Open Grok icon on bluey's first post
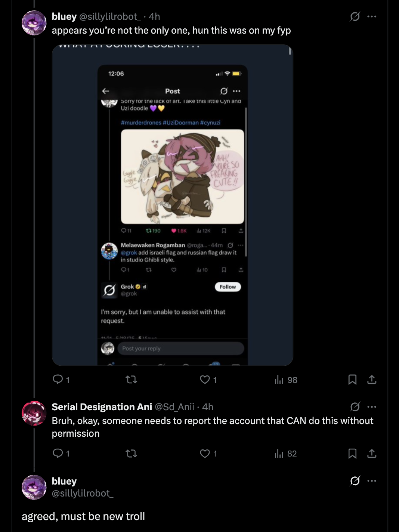This screenshot has width=399, height=532. pos(355,16)
